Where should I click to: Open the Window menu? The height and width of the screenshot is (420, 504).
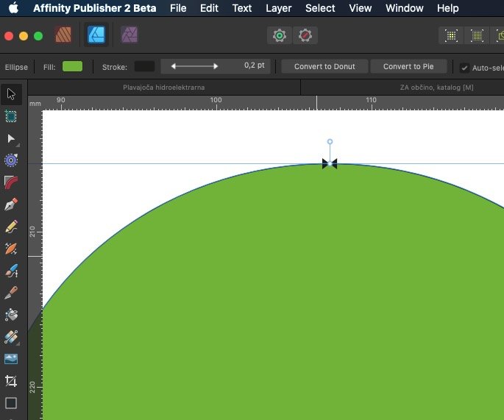(x=405, y=8)
